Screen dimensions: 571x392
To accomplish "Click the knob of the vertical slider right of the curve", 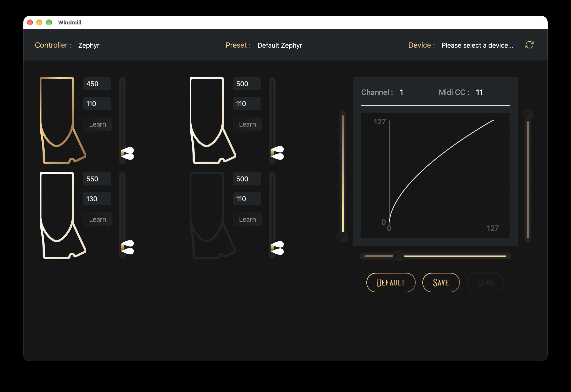I will click(x=528, y=115).
